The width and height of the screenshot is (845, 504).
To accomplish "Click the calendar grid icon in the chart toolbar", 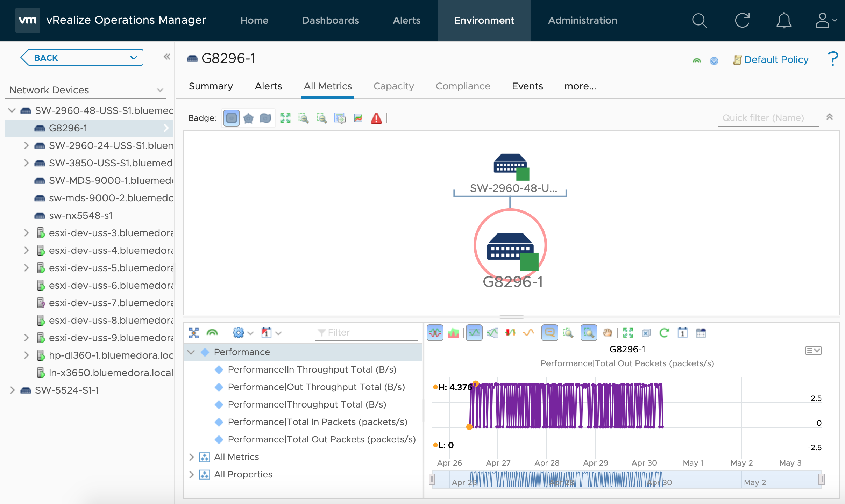I will 701,333.
